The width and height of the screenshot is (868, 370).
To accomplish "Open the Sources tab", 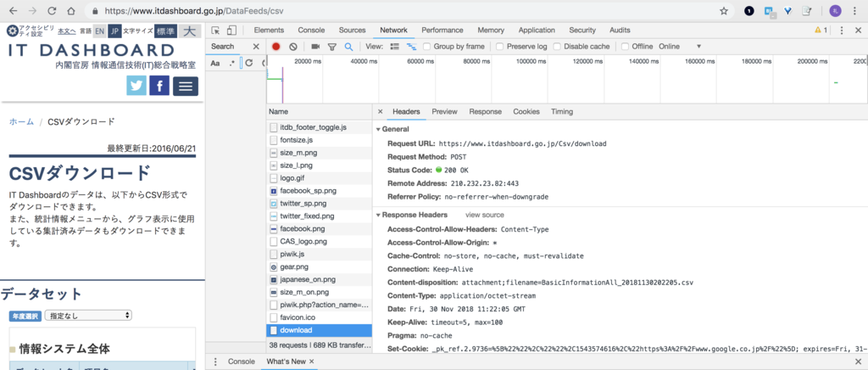I will tap(352, 31).
